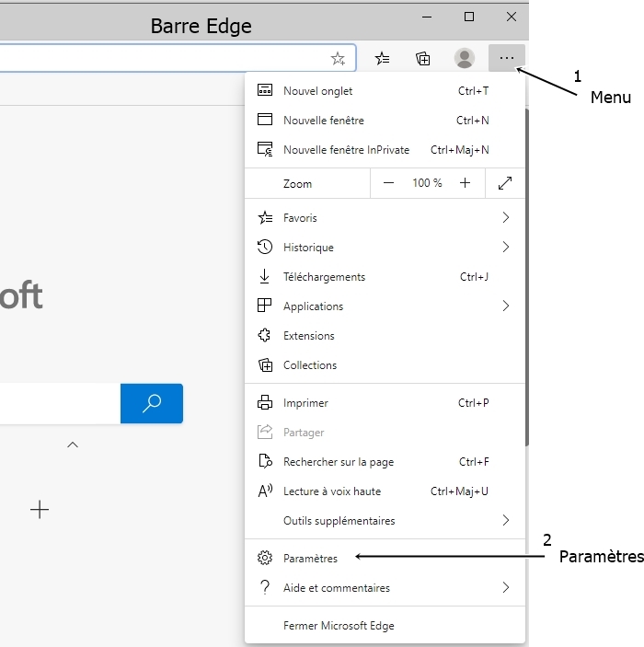Collapse quick links with the up chevron
Image resolution: width=644 pixels, height=647 pixels.
point(73,445)
